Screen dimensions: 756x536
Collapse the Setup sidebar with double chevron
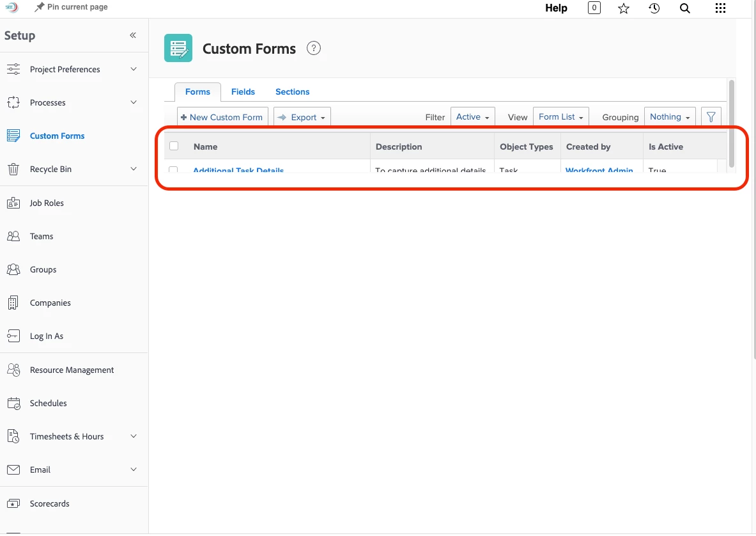tap(133, 35)
